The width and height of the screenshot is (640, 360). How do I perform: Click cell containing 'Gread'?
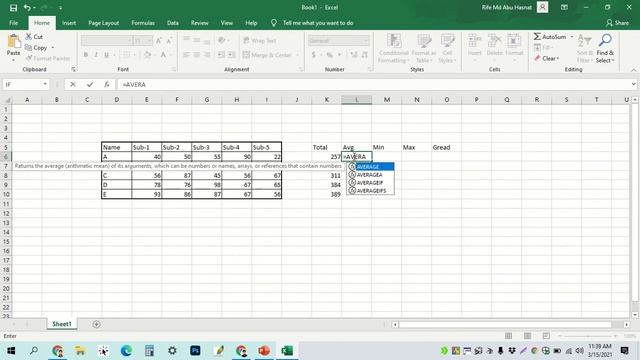tap(447, 147)
